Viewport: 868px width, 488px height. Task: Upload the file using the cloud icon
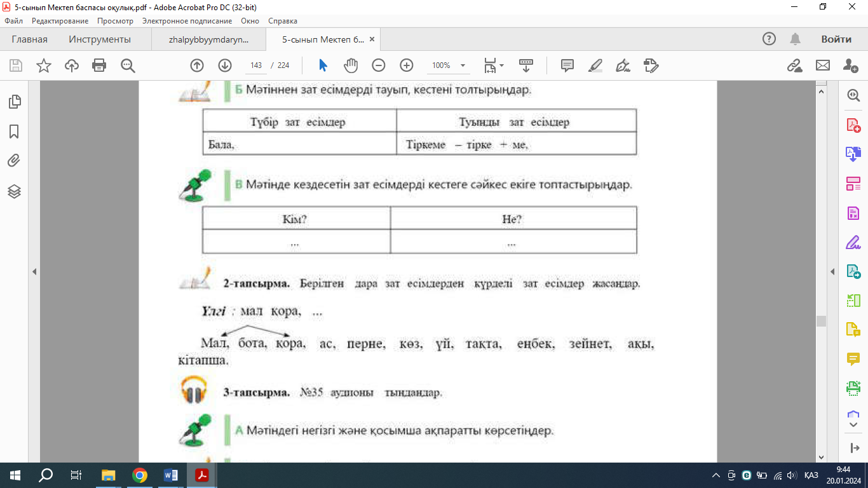point(72,65)
